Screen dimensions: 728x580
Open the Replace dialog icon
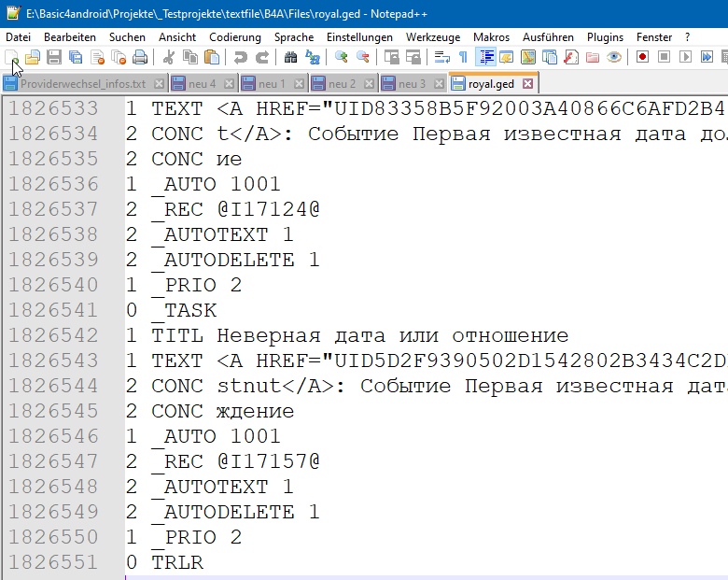(x=313, y=57)
